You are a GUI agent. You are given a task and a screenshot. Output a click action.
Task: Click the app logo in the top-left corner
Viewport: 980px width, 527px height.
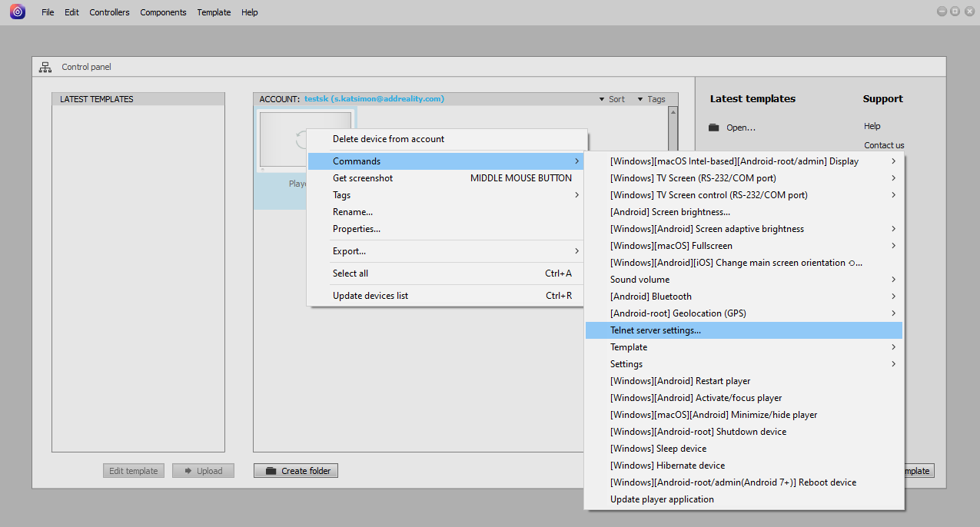click(x=17, y=12)
